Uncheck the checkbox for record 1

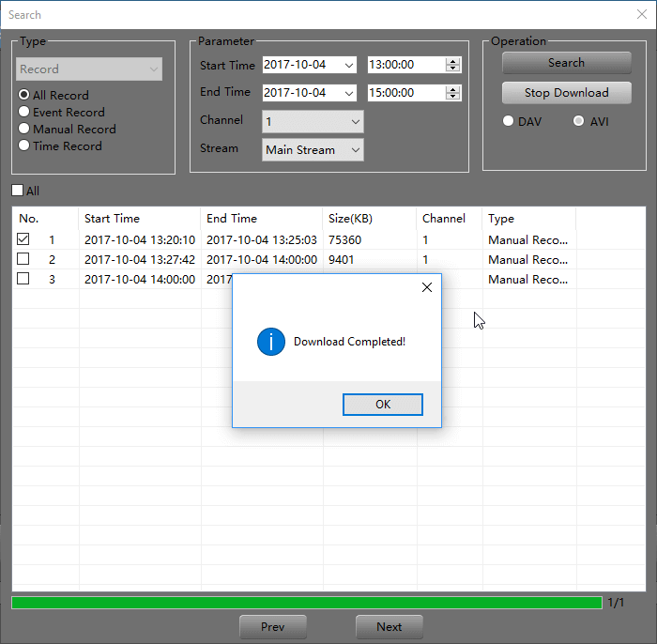coord(23,239)
